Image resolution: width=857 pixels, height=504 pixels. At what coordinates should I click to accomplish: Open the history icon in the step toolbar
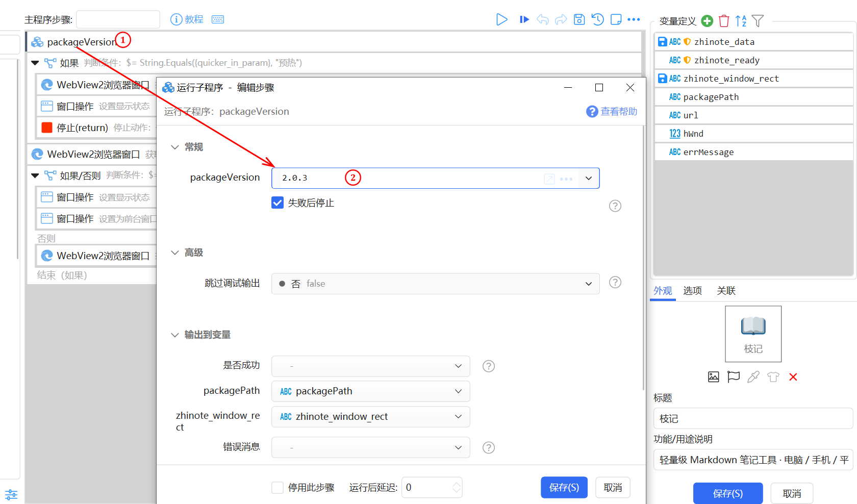coord(597,19)
